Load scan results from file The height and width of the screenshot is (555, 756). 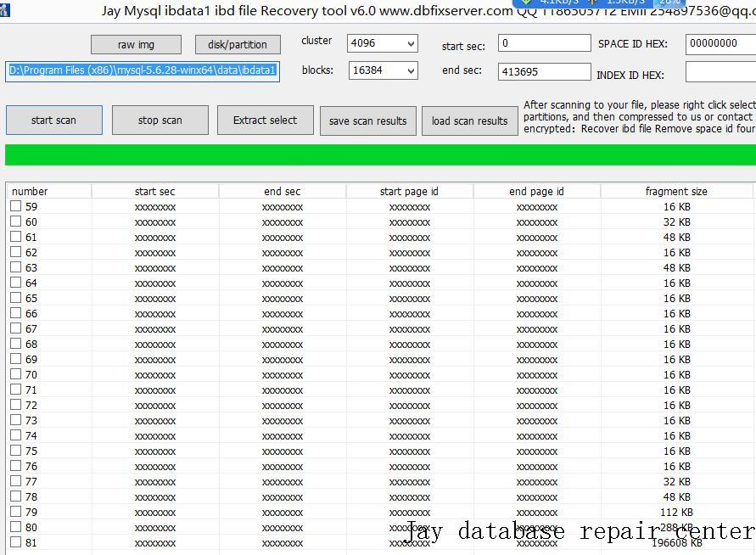[469, 121]
